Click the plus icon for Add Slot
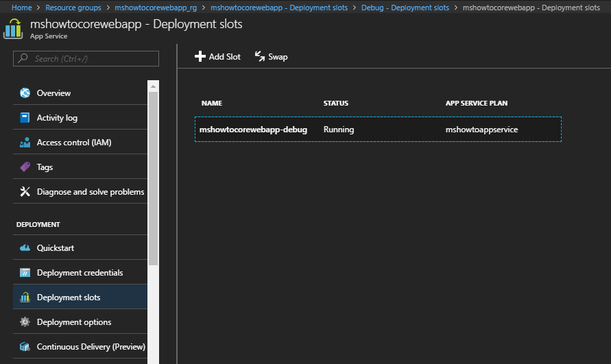Image resolution: width=611 pixels, height=364 pixels. point(200,56)
